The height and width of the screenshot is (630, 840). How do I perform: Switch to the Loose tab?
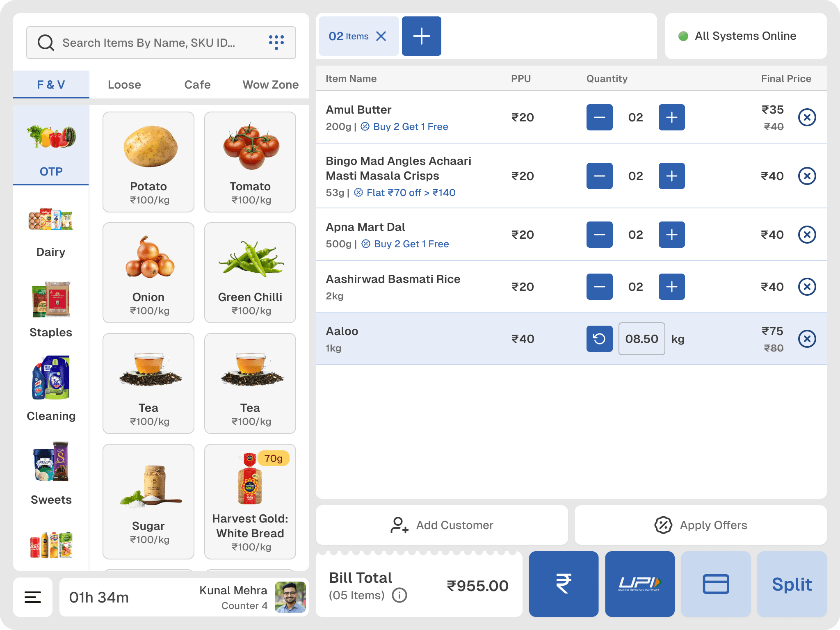pos(124,84)
